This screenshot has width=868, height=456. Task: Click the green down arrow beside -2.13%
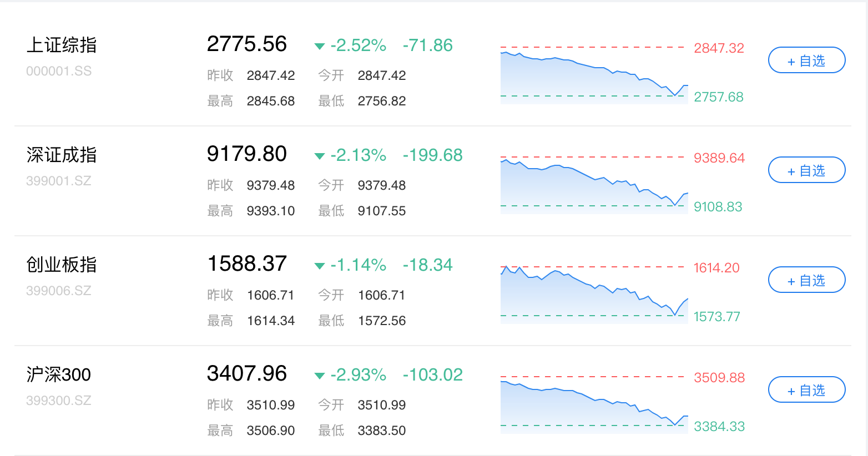click(319, 156)
